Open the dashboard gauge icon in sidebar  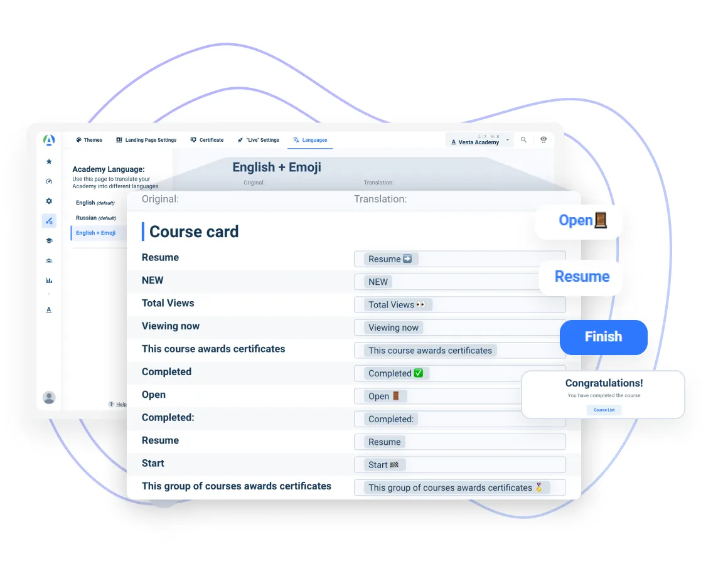[x=49, y=181]
